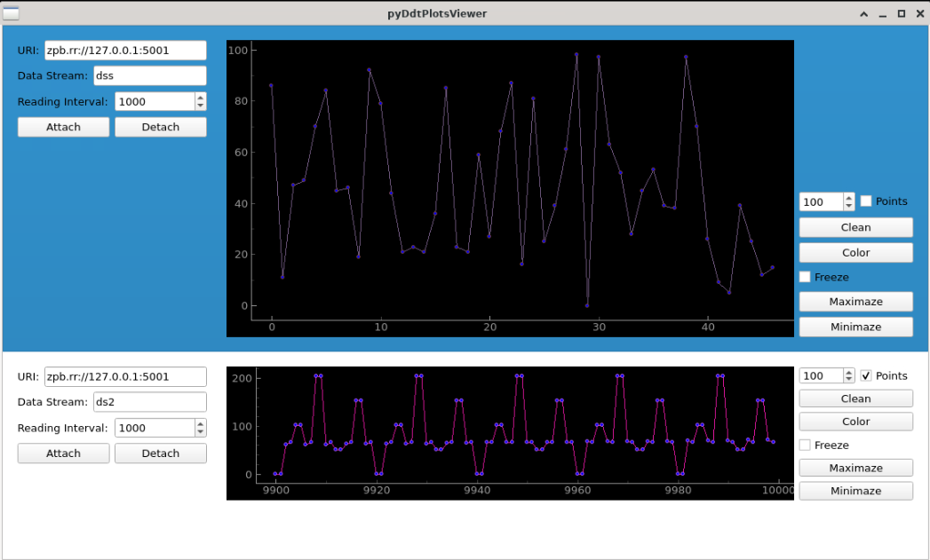
Task: Close the pyDdtPlotsViewer window
Action: [920, 13]
